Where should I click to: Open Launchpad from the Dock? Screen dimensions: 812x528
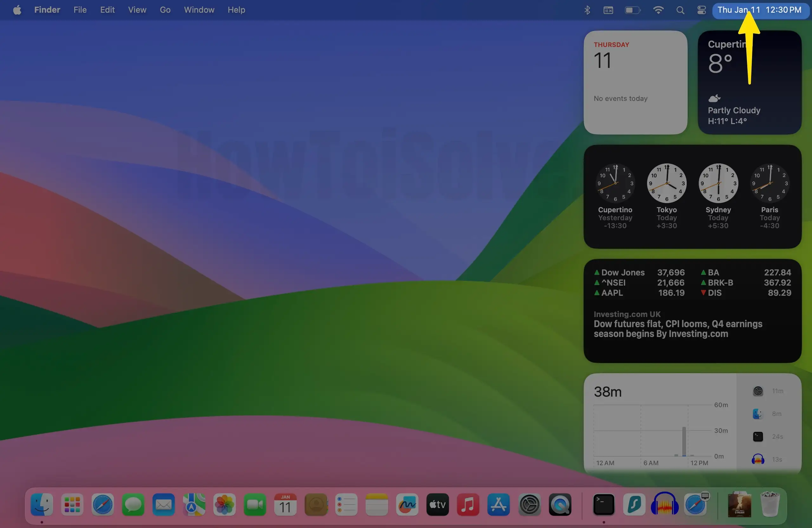(x=72, y=505)
